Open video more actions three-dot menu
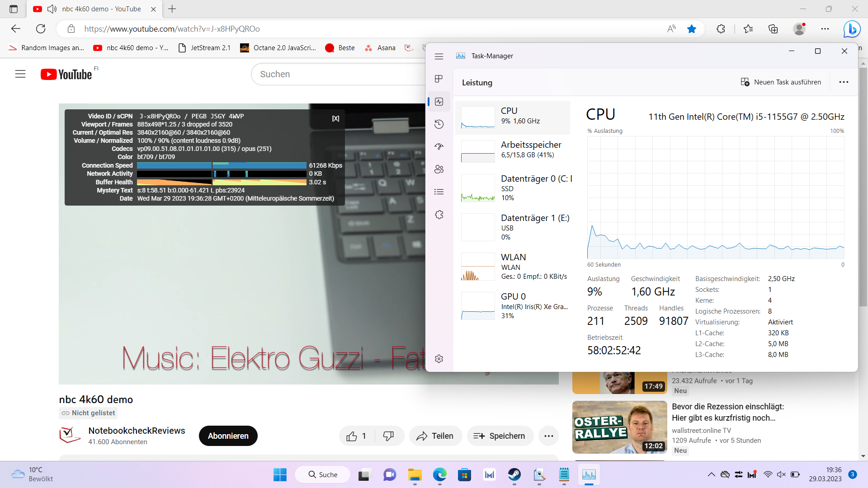Viewport: 868px width, 488px height. 548,436
